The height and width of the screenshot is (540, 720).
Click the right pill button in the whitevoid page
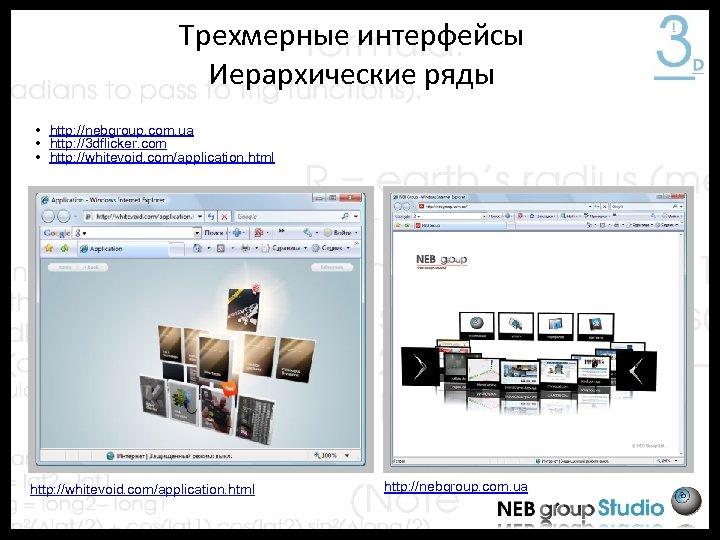point(332,267)
